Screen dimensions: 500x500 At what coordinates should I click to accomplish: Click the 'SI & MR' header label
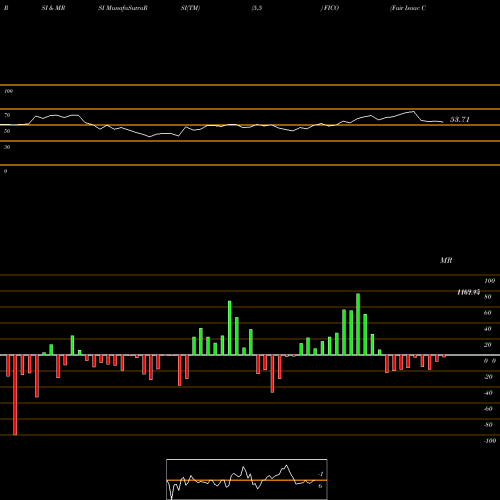[x=53, y=8]
